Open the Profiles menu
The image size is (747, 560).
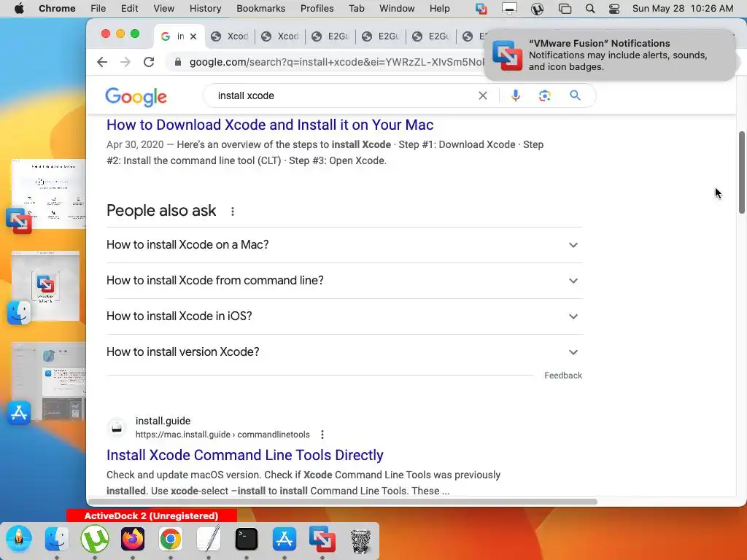pyautogui.click(x=317, y=8)
